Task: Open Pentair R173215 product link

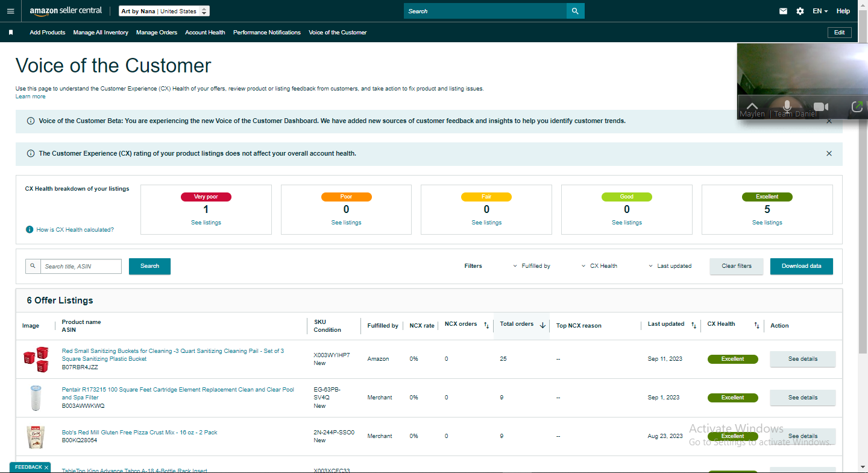Action: tap(178, 393)
